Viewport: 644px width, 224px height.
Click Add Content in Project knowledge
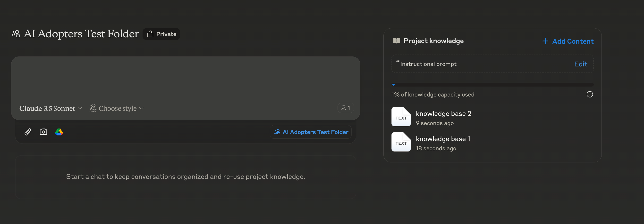[568, 41]
